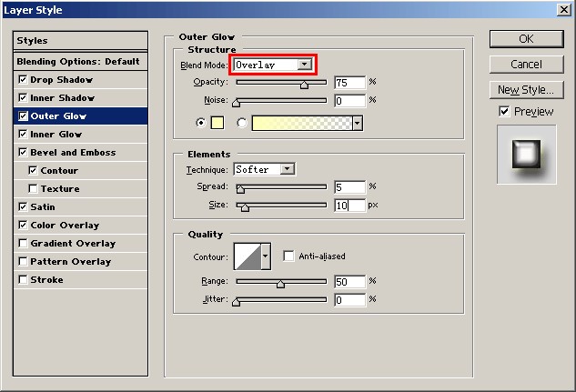Open the Gradient Overlay settings
576x392 pixels.
73,244
